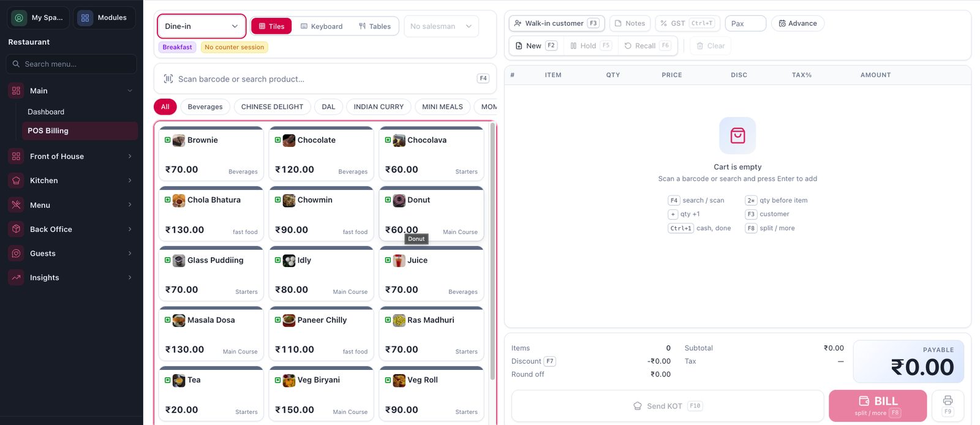
Task: Expand the Front of House section chevron
Action: [x=130, y=156]
